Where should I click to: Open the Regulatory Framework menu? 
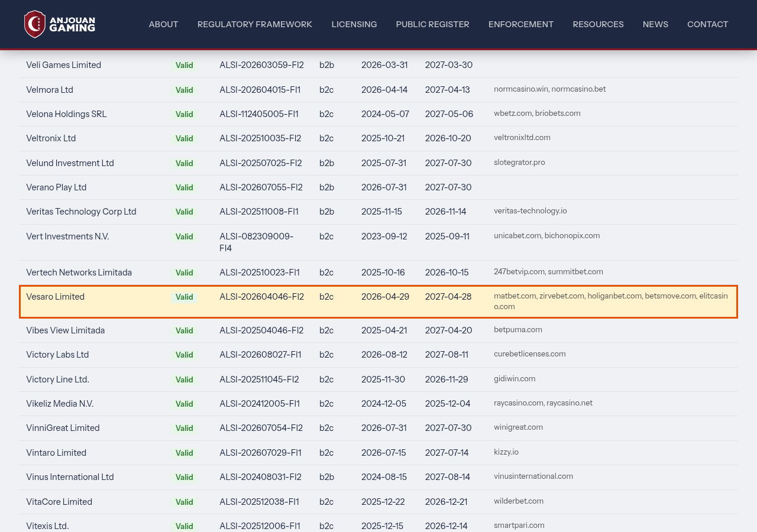click(x=255, y=24)
